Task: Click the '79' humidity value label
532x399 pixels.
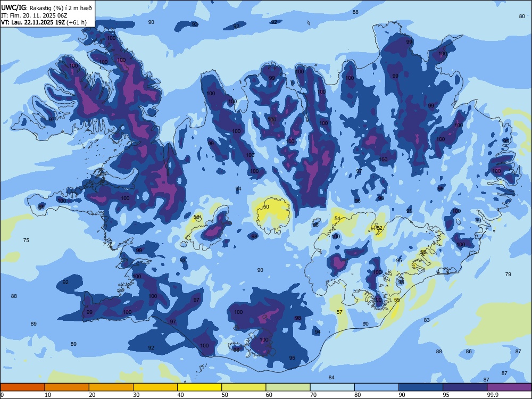Action: point(508,274)
